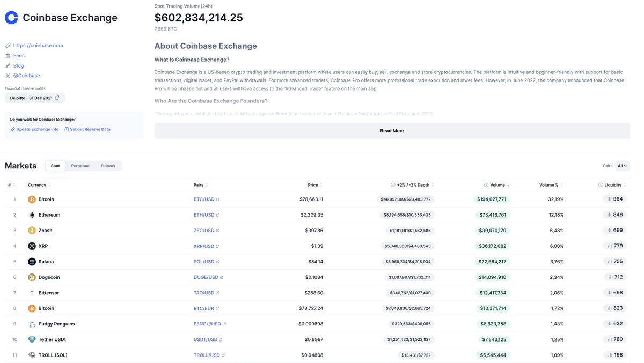The image size is (644, 363).
Task: Click the external icon on Deloitte audit badge
Action: point(57,98)
